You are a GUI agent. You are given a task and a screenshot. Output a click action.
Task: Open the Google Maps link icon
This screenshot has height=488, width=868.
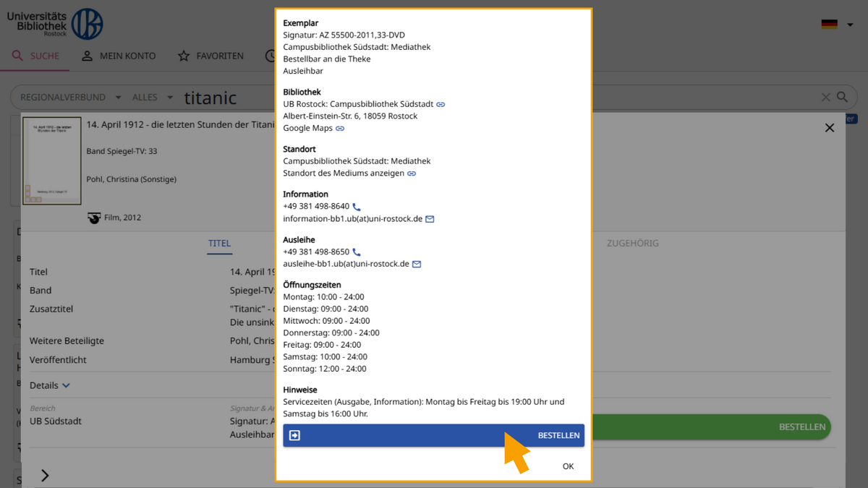pos(340,128)
